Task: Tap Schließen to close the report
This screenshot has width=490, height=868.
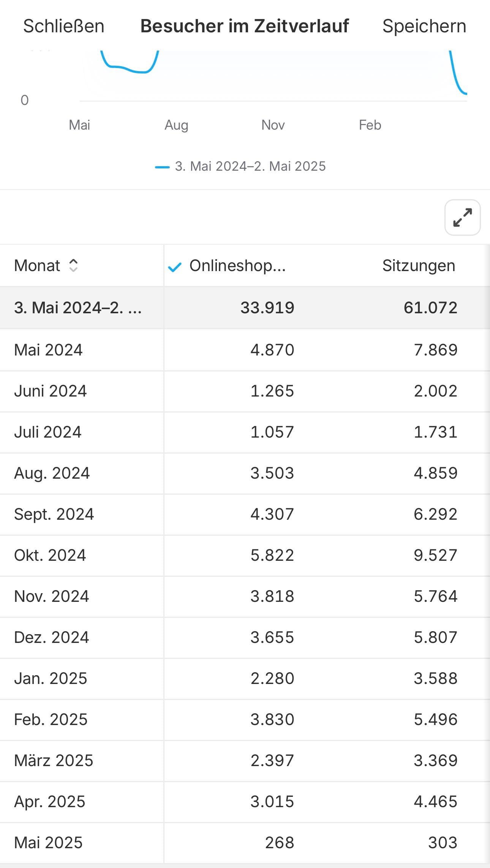Action: pyautogui.click(x=64, y=26)
